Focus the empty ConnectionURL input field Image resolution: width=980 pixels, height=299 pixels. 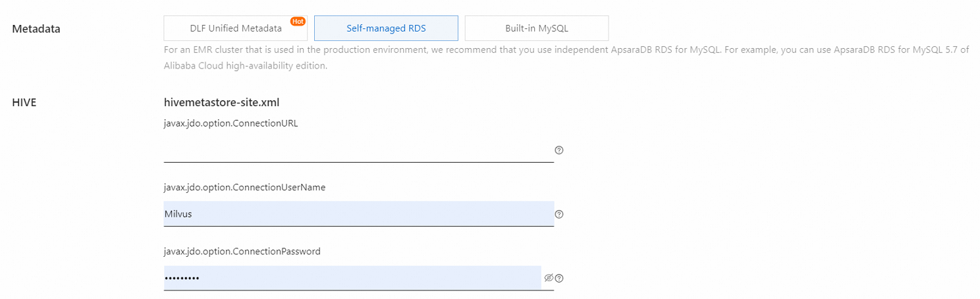[x=358, y=150]
